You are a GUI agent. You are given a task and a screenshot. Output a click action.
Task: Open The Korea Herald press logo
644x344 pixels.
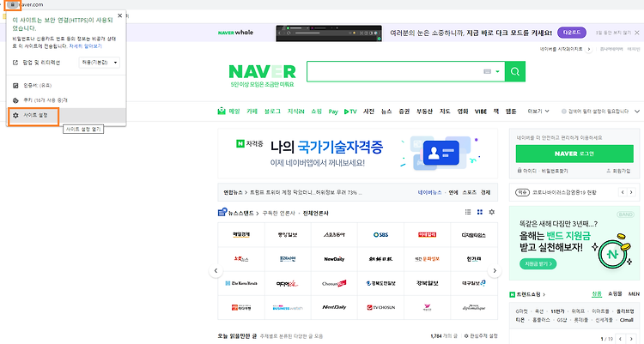(x=241, y=283)
